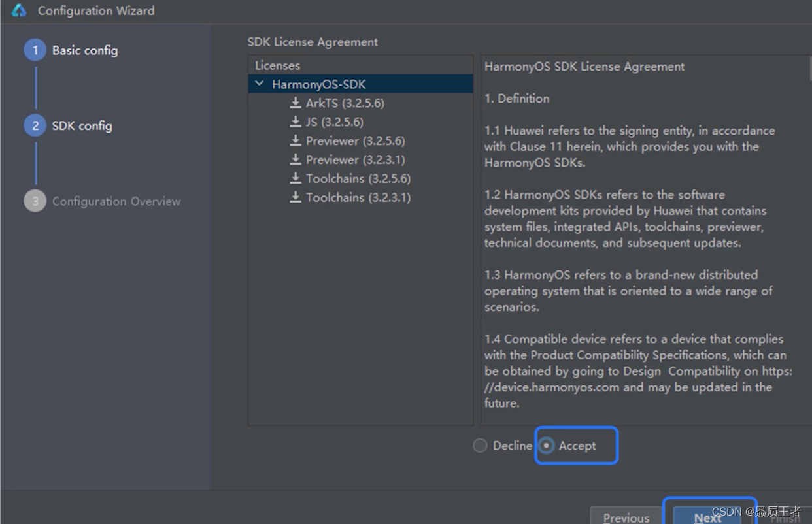Click download icon next to JS (3.2.5.6)
The width and height of the screenshot is (812, 524).
tap(296, 122)
